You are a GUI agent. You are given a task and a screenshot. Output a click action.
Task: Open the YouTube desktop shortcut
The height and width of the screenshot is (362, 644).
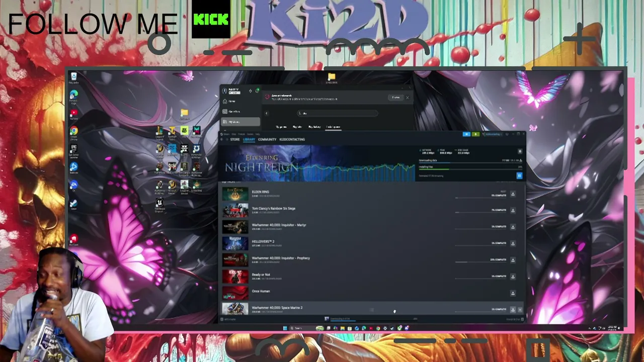pyautogui.click(x=74, y=114)
